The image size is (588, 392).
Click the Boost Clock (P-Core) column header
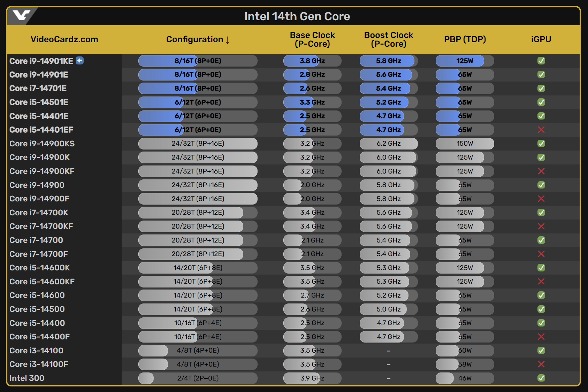pos(389,39)
